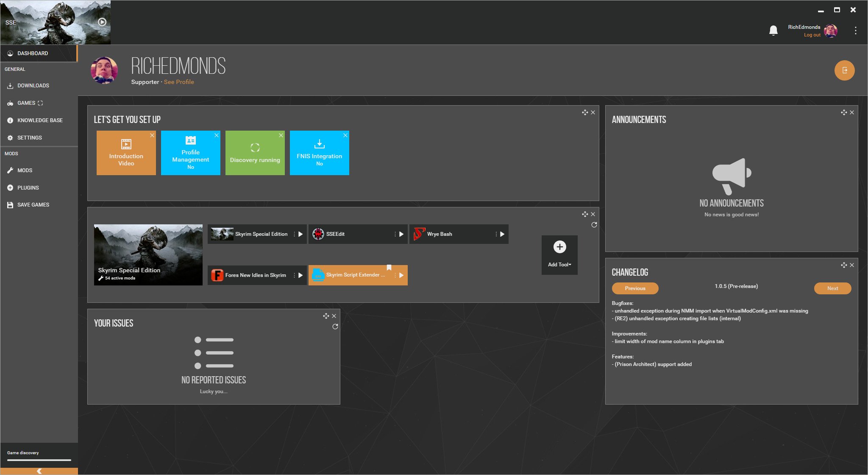Viewport: 868px width, 475px height.
Task: Click the SAVE GAMES icon in sidebar
Action: pos(10,204)
